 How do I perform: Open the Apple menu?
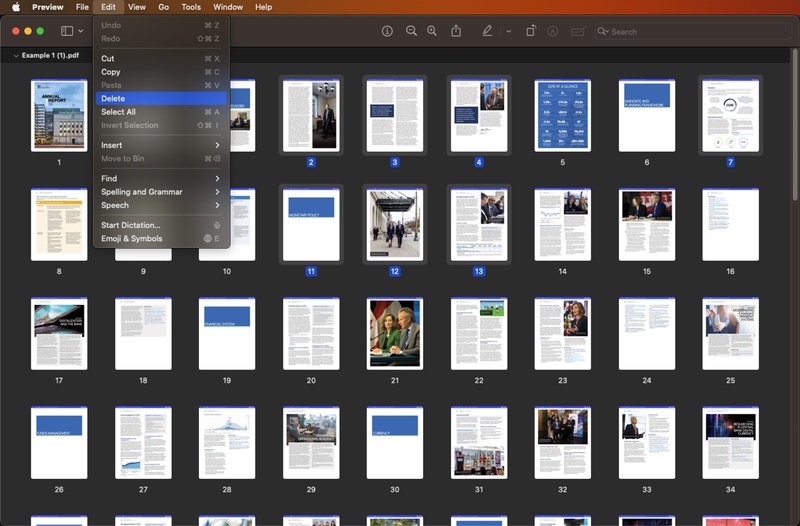pos(16,7)
